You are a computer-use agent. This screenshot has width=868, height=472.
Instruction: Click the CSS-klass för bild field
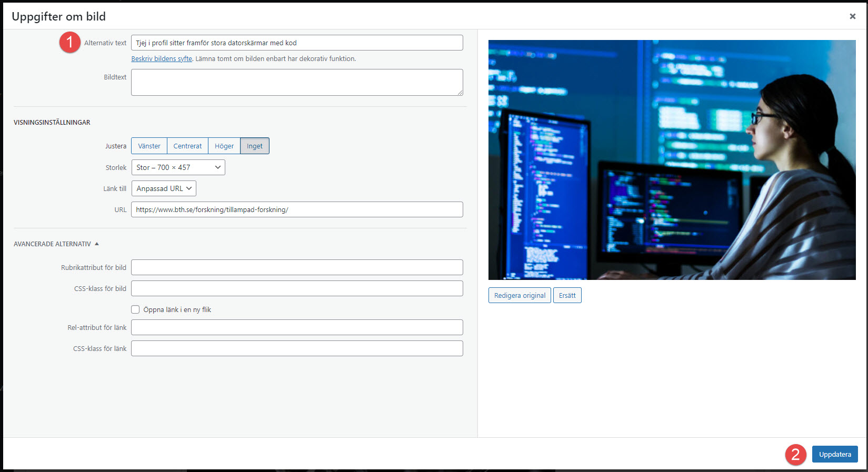297,288
